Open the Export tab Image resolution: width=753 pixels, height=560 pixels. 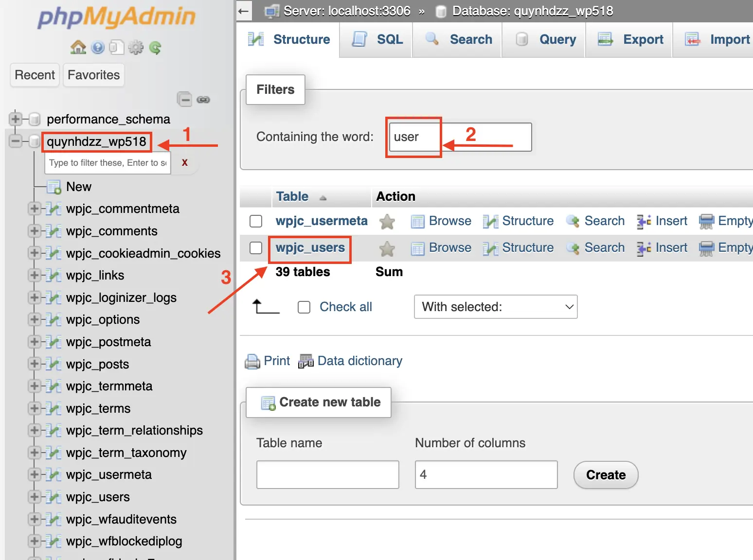pos(630,39)
